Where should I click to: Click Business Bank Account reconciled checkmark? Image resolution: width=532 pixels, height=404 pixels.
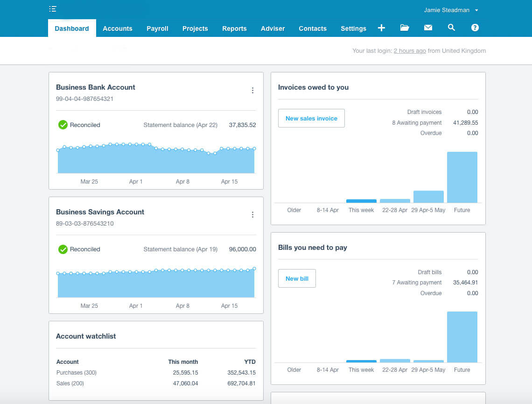(x=63, y=125)
